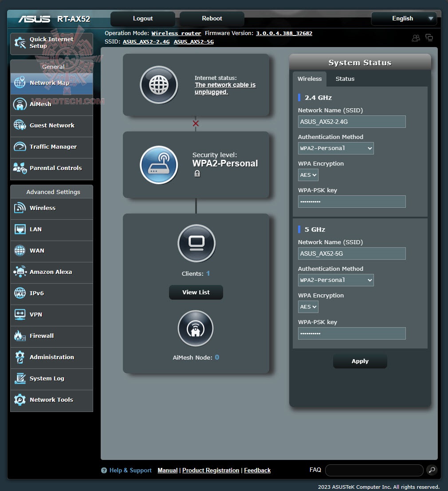Click the Network Map globe icon in sidebar

20,83
